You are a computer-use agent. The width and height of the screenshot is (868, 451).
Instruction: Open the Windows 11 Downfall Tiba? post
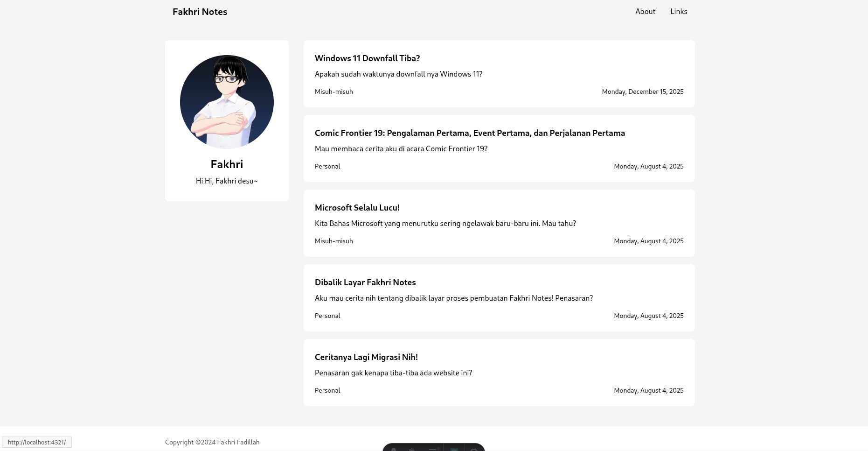pyautogui.click(x=367, y=58)
